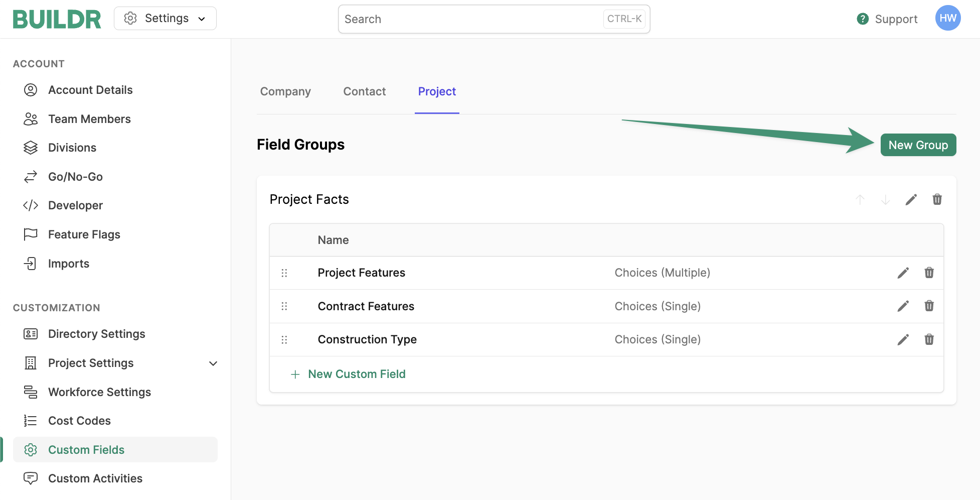
Task: Open the HW user avatar menu
Action: click(x=947, y=19)
